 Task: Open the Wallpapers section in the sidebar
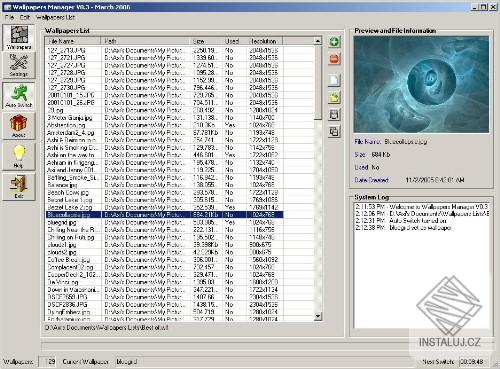[x=19, y=38]
